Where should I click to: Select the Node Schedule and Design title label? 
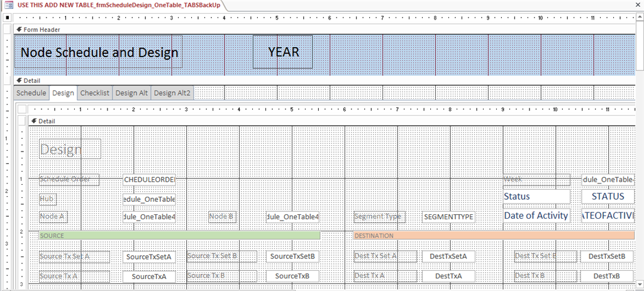tap(99, 52)
